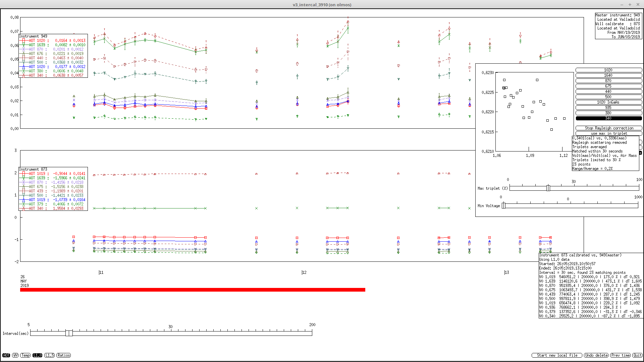The height and width of the screenshot is (362, 644).
Task: Select the 1020 wavelength channel button
Action: click(x=608, y=70)
